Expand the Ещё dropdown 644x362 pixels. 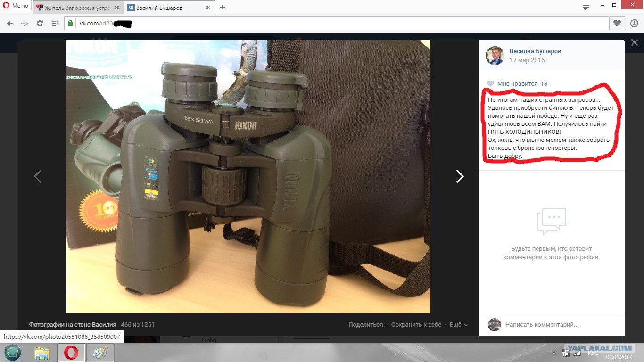click(458, 325)
